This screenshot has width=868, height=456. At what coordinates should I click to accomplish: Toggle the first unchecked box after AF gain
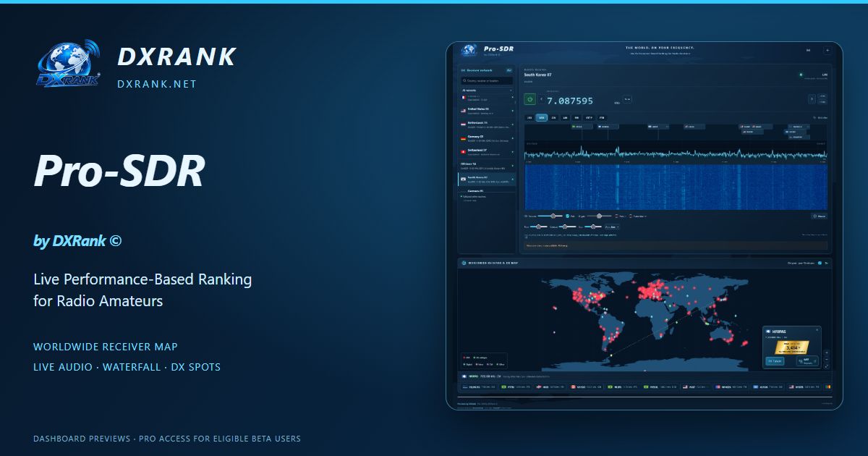tap(616, 216)
